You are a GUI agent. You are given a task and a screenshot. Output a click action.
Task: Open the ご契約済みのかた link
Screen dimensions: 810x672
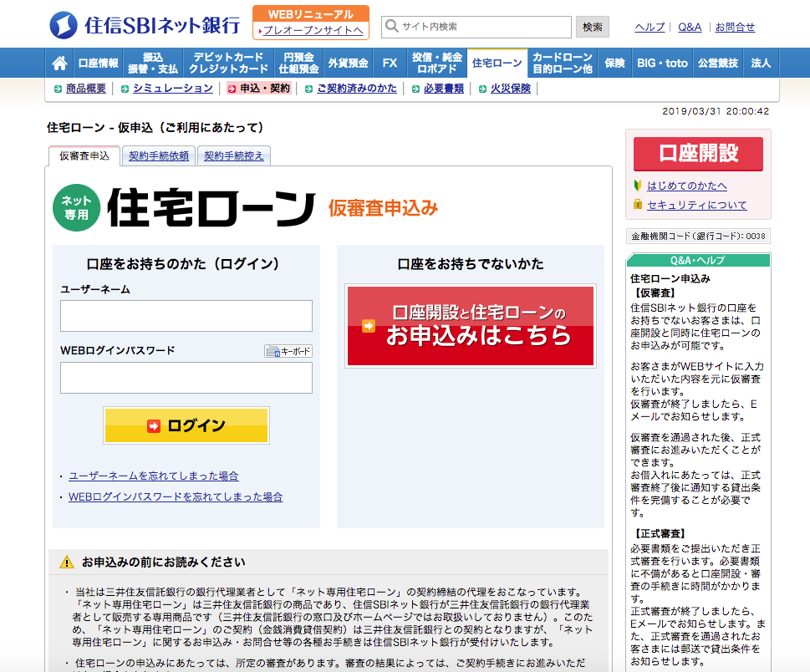point(356,89)
